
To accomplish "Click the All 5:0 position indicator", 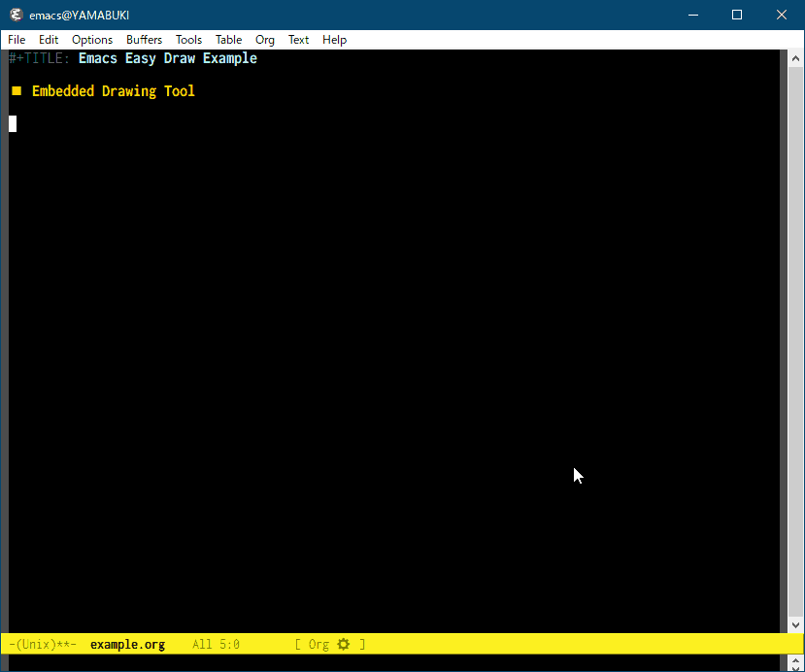I will click(216, 644).
